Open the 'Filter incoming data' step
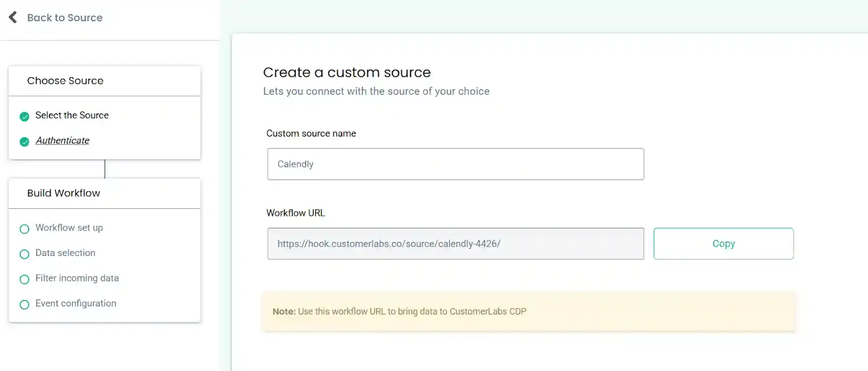The height and width of the screenshot is (371, 868). pyautogui.click(x=77, y=278)
